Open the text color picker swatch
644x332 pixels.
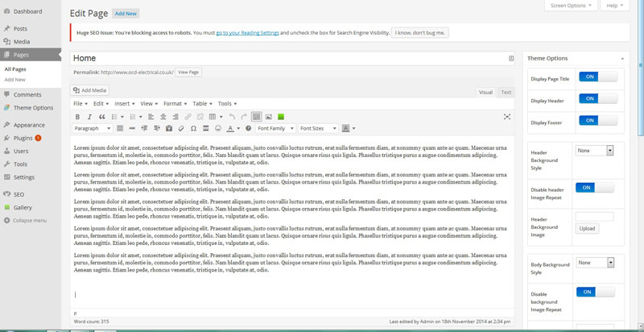(x=230, y=129)
